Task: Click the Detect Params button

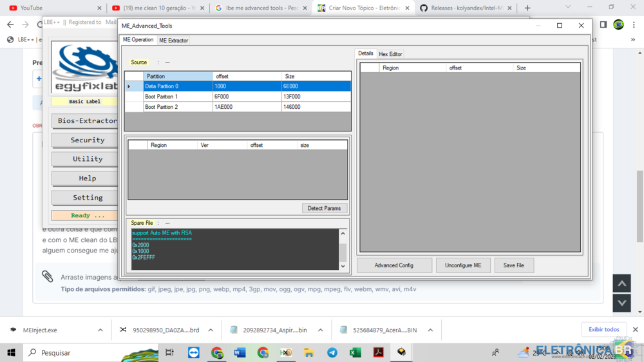Action: 325,208
